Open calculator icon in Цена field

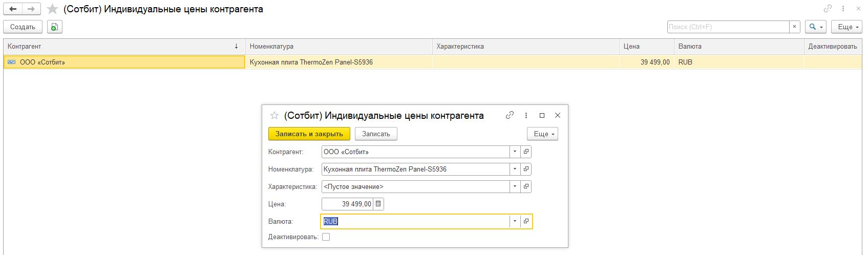tap(378, 204)
